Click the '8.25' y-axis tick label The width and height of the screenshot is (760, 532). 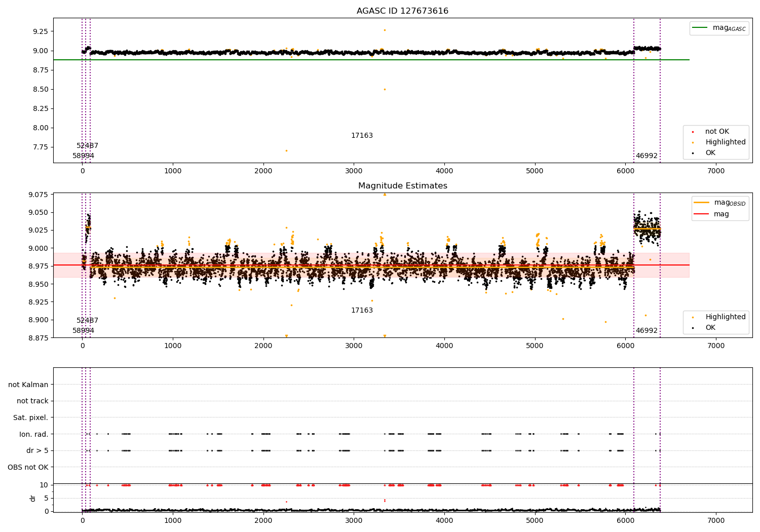point(41,108)
